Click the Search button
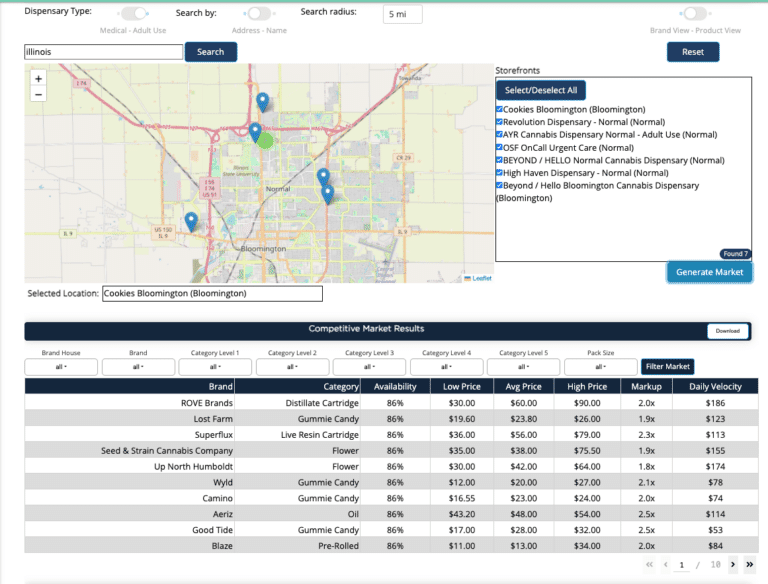The width and height of the screenshot is (768, 584). 211,52
